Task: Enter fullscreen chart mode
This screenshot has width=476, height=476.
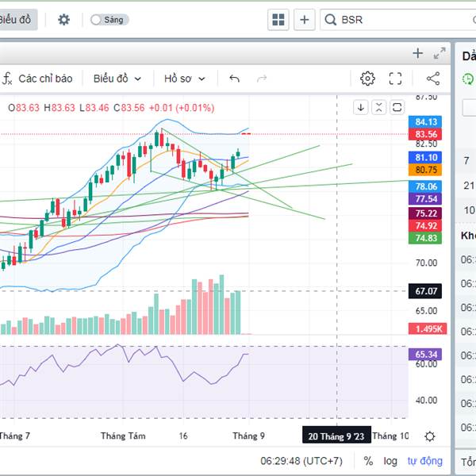Action: (396, 79)
